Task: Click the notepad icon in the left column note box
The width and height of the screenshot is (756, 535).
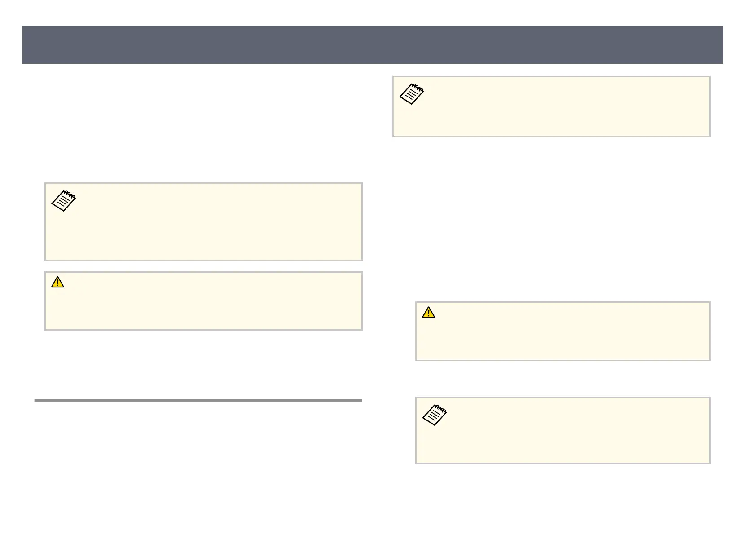Action: click(64, 201)
